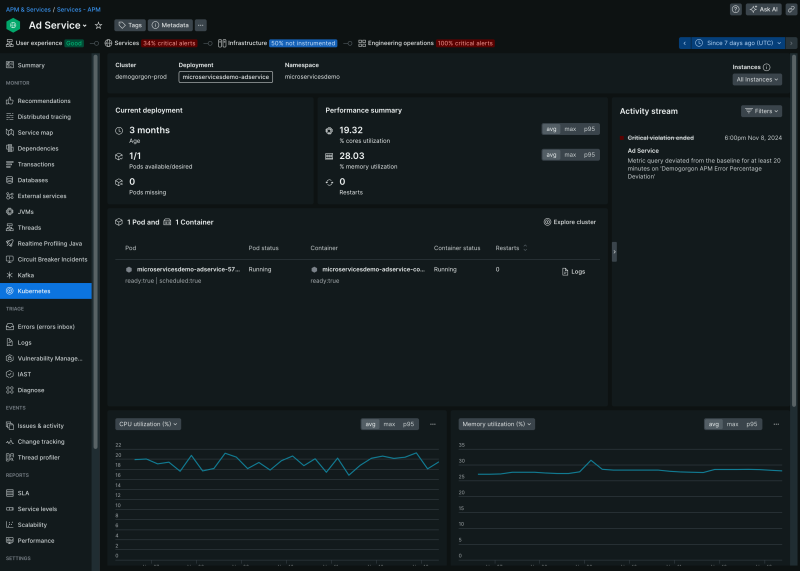
Task: Step the time range back with left arrow
Action: tap(685, 43)
